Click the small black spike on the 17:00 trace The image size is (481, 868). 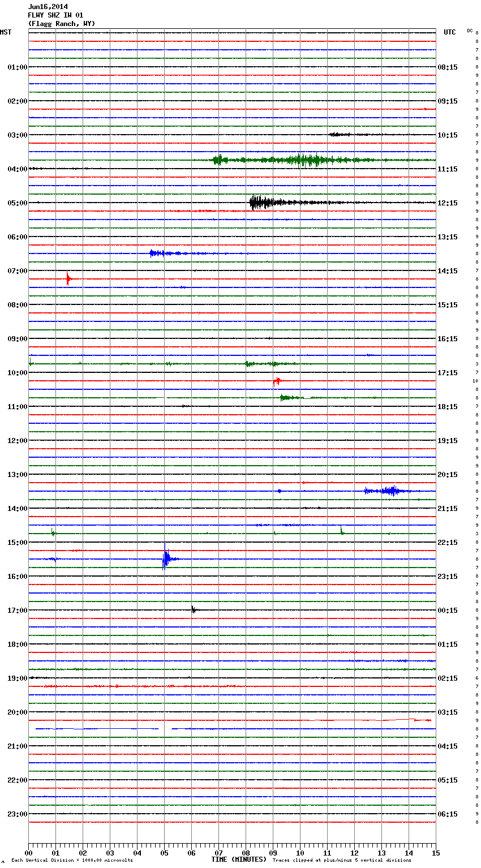tap(193, 609)
